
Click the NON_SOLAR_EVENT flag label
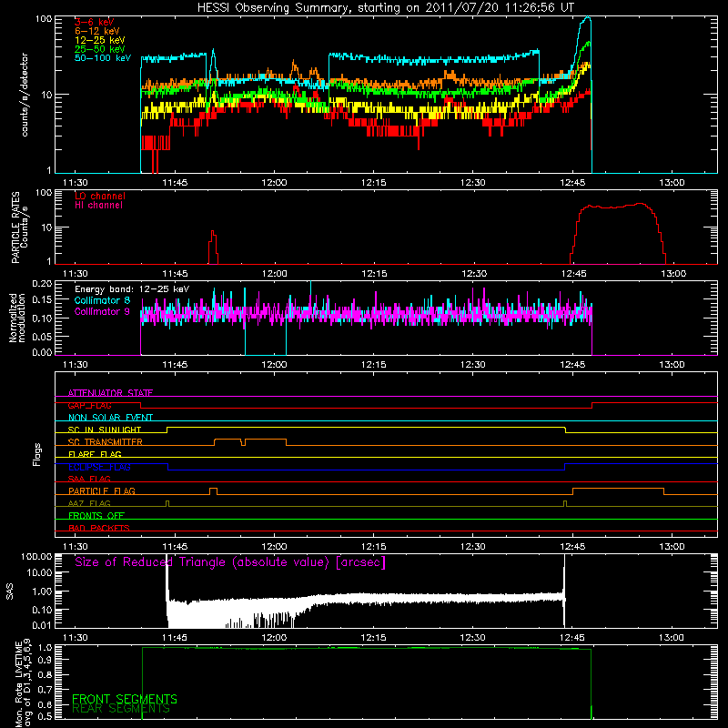point(110,418)
